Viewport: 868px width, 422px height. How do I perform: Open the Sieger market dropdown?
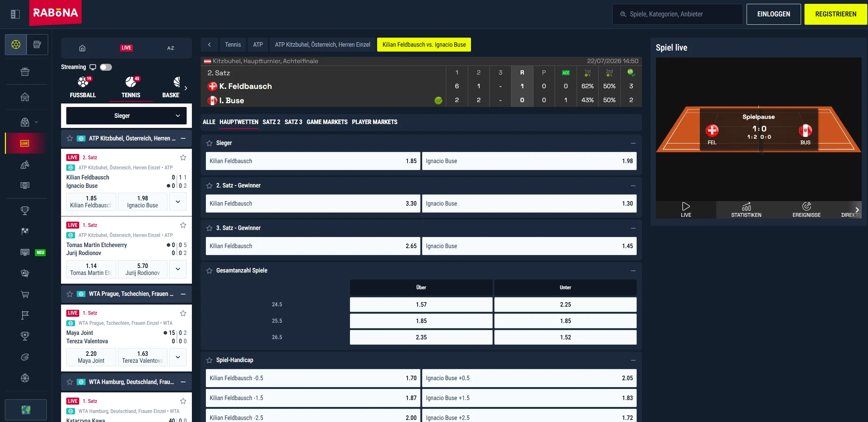pyautogui.click(x=126, y=116)
